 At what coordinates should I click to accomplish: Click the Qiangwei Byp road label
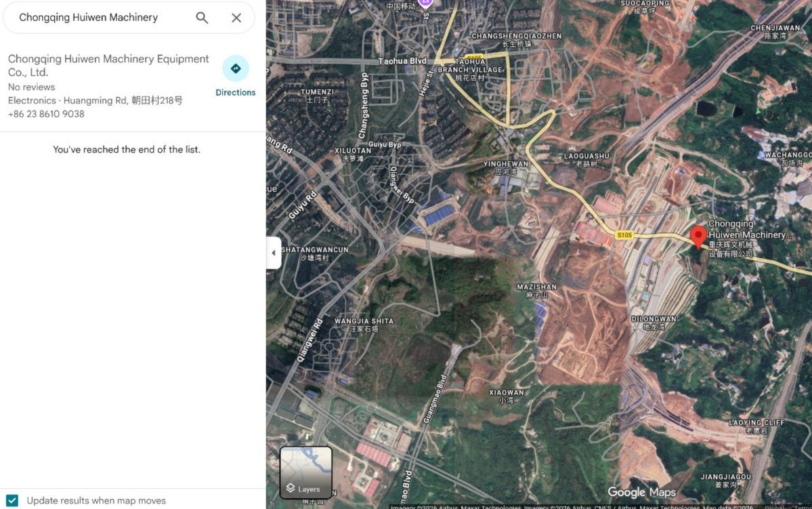(402, 184)
